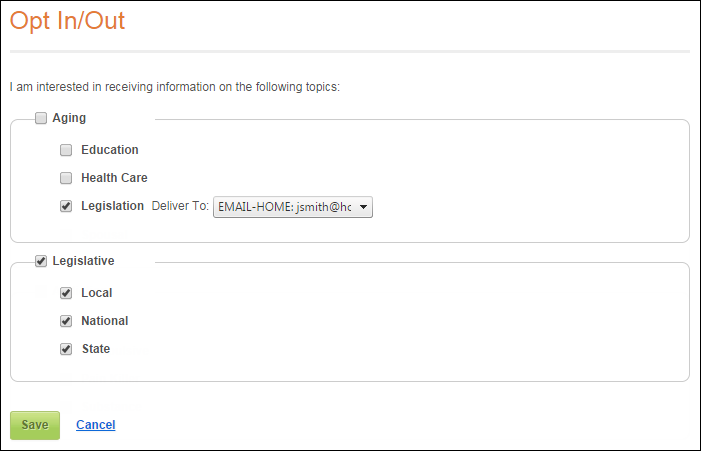Click the arrow on the Deliver To combo box
701x451 pixels.
click(x=363, y=207)
